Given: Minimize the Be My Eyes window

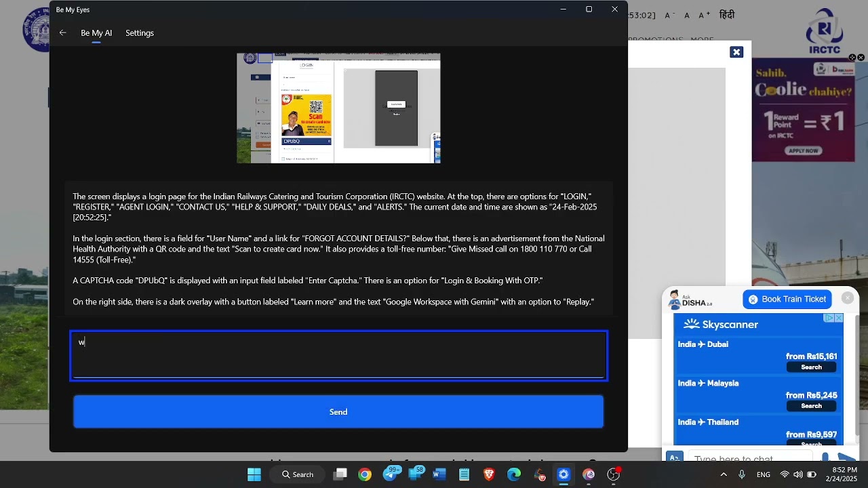Looking at the screenshot, I should click(x=563, y=9).
